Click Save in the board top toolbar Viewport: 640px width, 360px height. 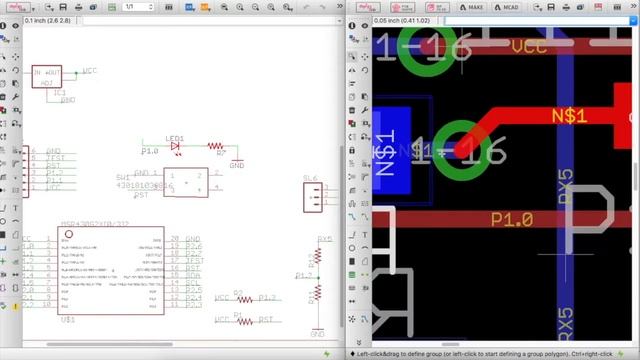(551, 7)
